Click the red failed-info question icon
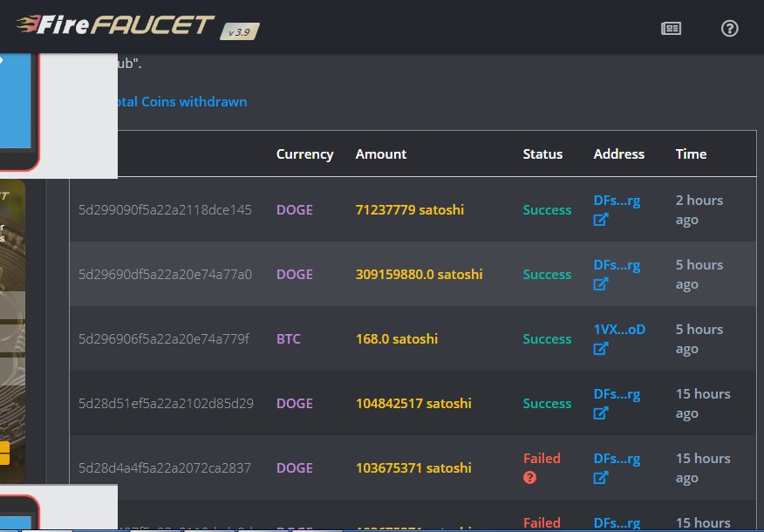This screenshot has width=764, height=532. point(529,478)
